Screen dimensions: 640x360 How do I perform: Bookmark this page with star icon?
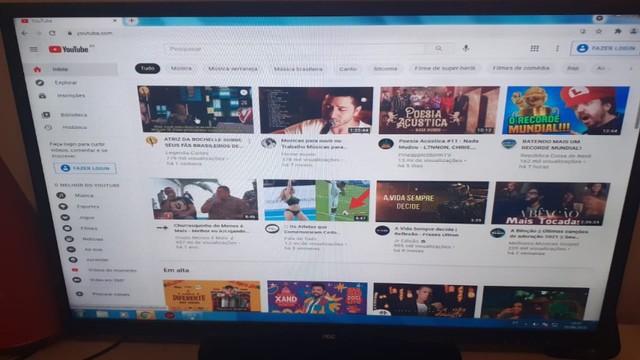tap(599, 31)
